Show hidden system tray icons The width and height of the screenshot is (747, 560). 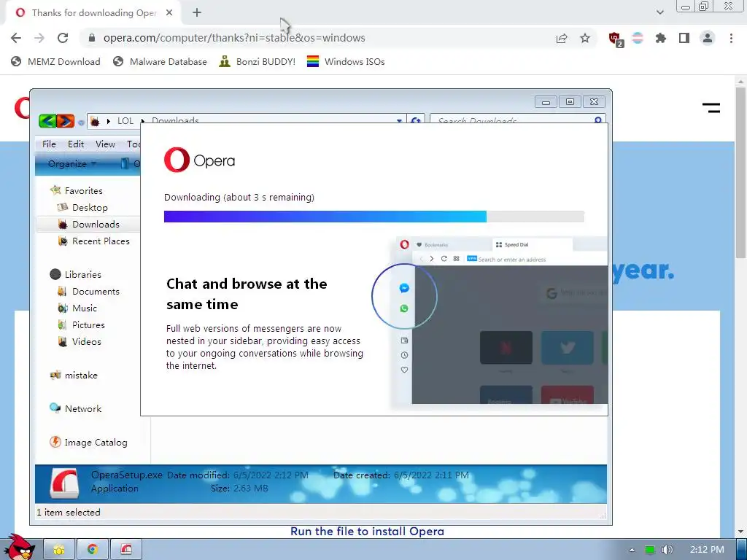click(632, 550)
